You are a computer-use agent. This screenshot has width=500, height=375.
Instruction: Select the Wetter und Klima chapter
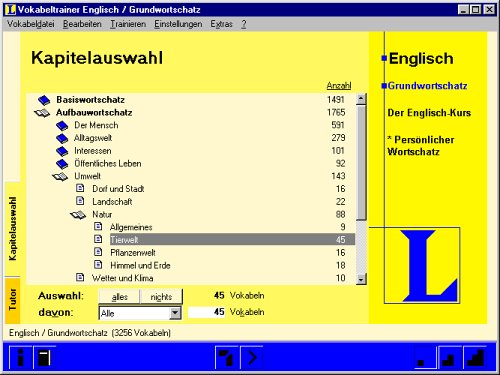[x=123, y=278]
